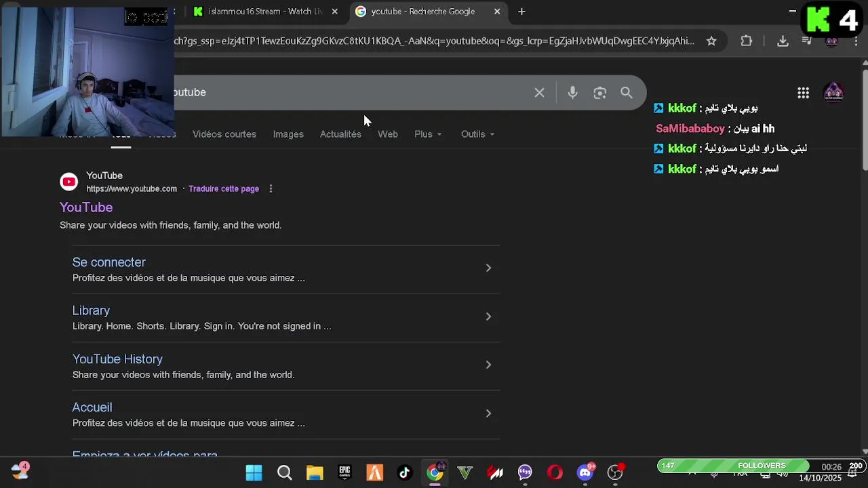The width and height of the screenshot is (868, 488).
Task: Click Traduire cette page link
Action: [x=224, y=189]
